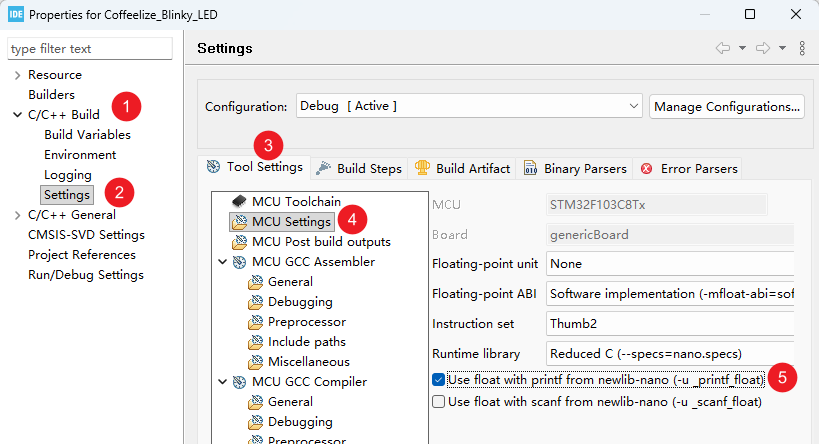
Task: Open the MCU Post build outputs item
Action: pos(320,241)
